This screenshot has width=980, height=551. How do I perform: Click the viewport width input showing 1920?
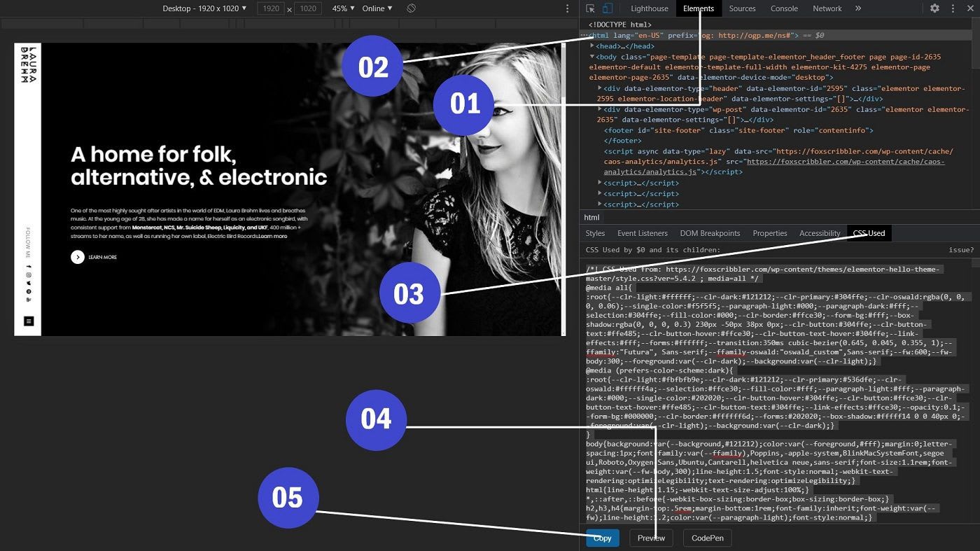(x=270, y=8)
